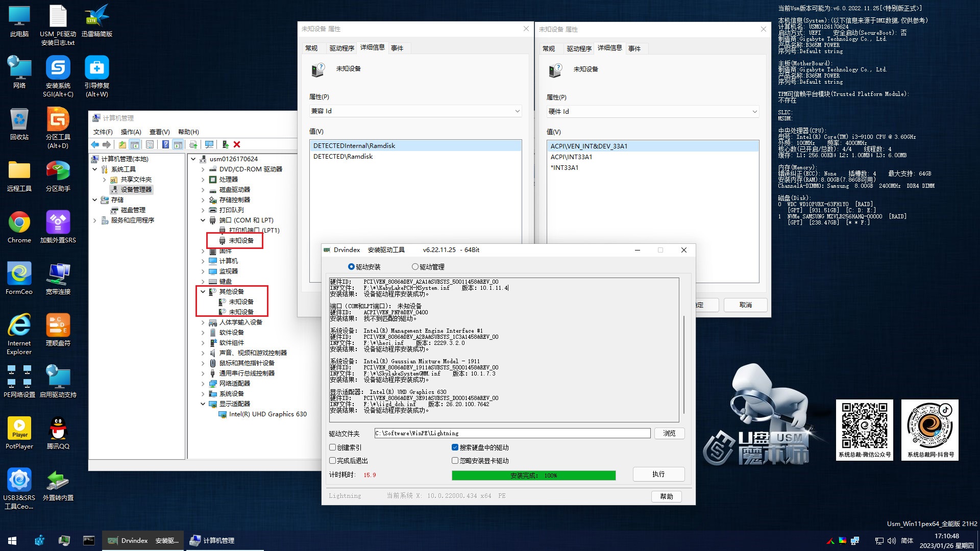Image resolution: width=980 pixels, height=551 pixels.
Task: Click the up-one-level folder toolbar icon
Action: [x=122, y=145]
